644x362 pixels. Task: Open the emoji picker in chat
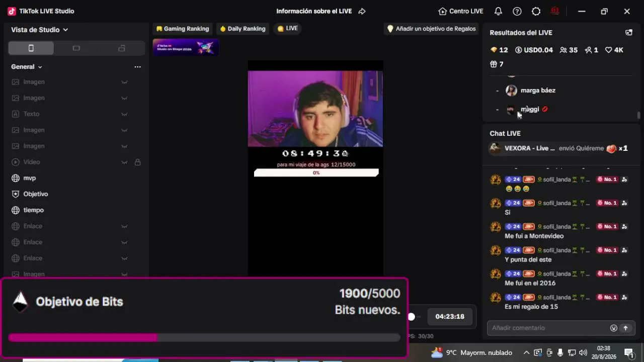pos(614,328)
